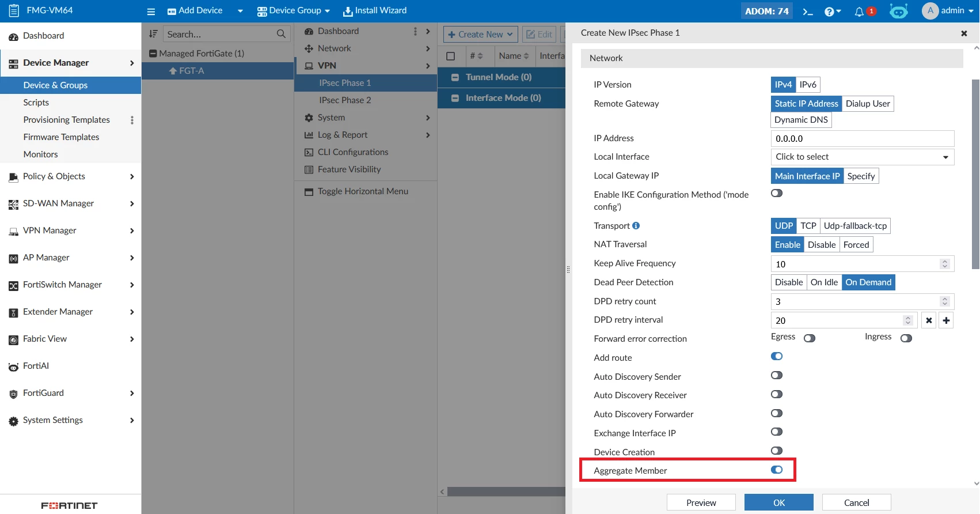The width and height of the screenshot is (980, 514).
Task: Close the Create New IPsec Phase 1 panel
Action: tap(964, 33)
